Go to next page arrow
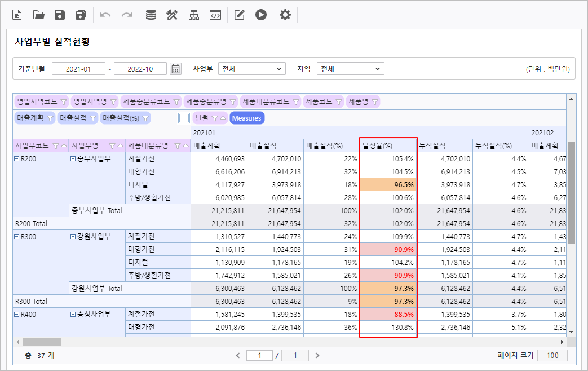 pyautogui.click(x=317, y=355)
